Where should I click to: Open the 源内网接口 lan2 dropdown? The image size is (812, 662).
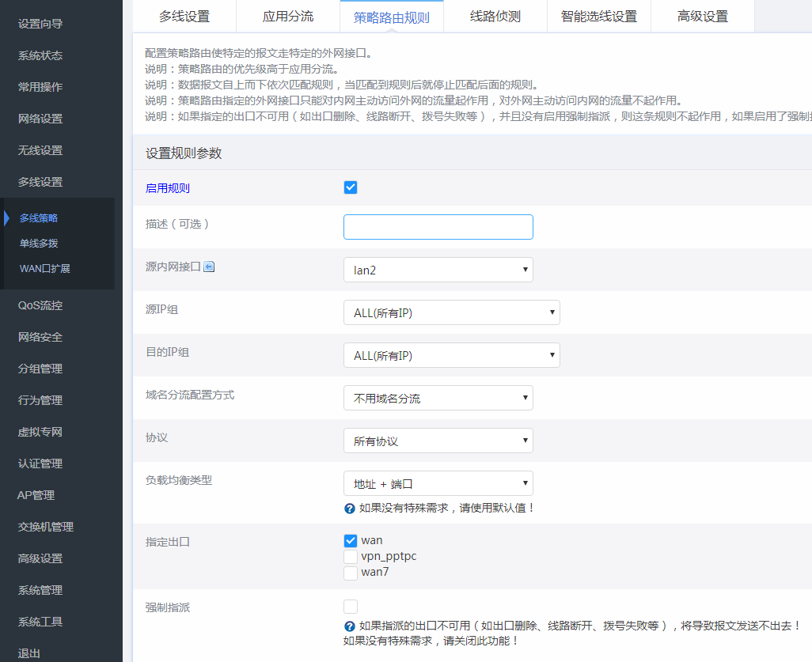click(438, 270)
